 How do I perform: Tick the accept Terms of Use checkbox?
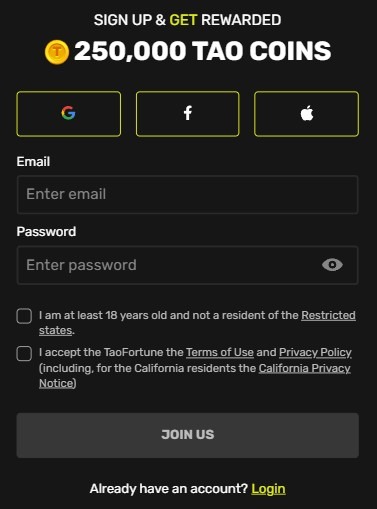[24, 353]
